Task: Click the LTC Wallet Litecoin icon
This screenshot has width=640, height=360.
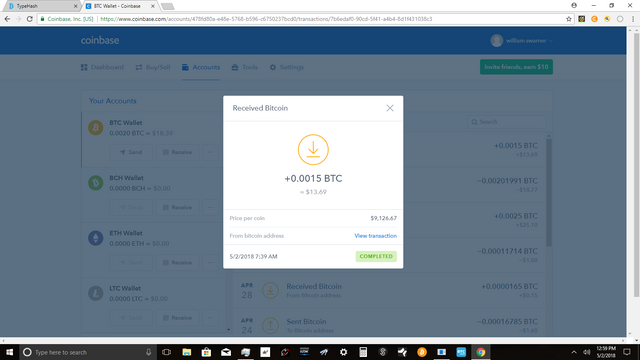Action: pyautogui.click(x=96, y=293)
